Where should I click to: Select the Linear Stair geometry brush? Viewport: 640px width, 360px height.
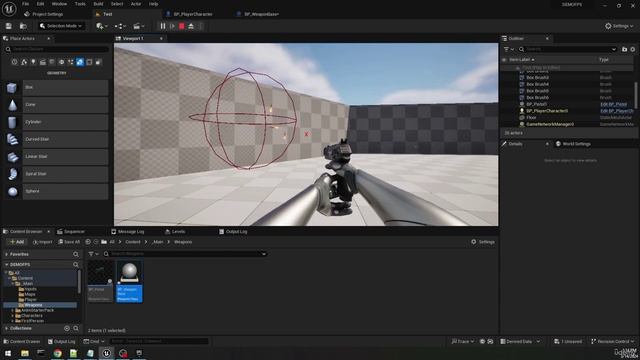click(x=57, y=157)
